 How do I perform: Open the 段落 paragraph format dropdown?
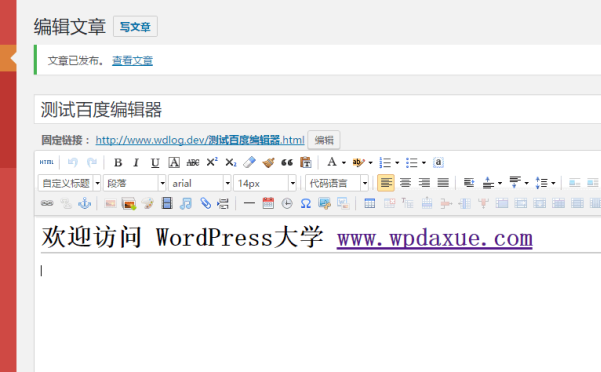(135, 183)
